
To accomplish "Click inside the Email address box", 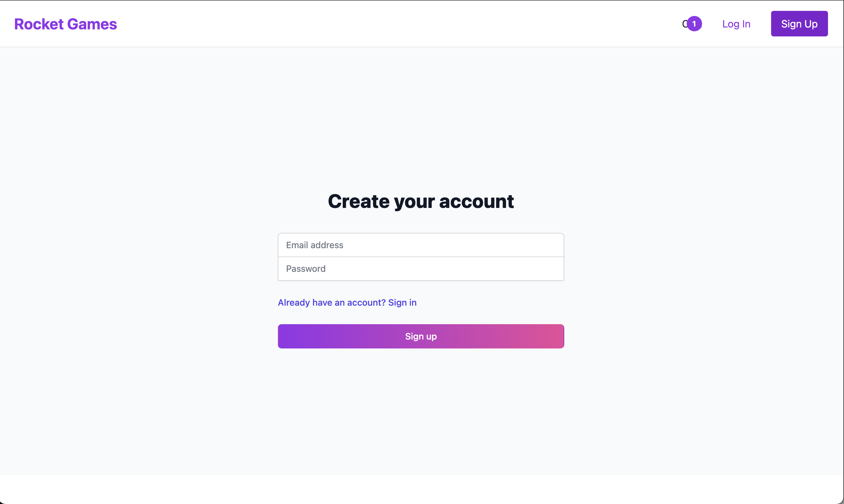I will pos(421,245).
